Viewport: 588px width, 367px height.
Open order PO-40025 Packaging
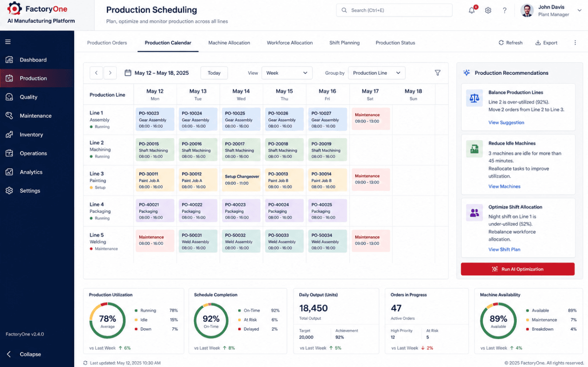[327, 211]
